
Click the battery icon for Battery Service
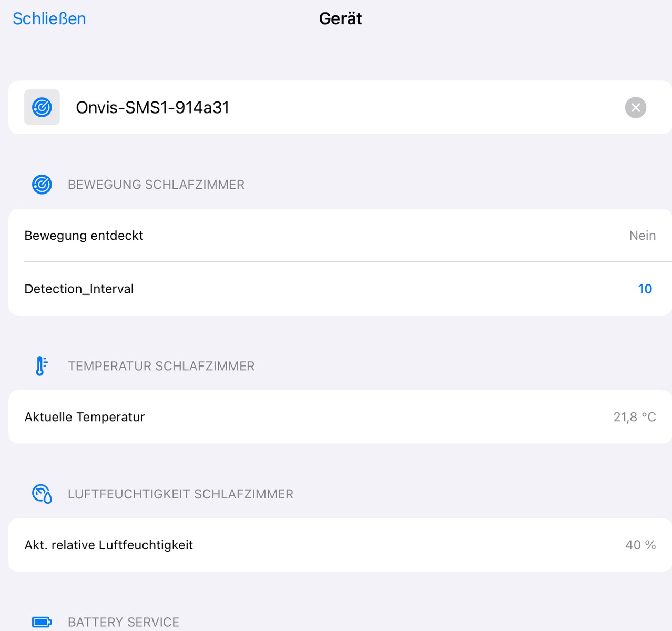point(42,622)
